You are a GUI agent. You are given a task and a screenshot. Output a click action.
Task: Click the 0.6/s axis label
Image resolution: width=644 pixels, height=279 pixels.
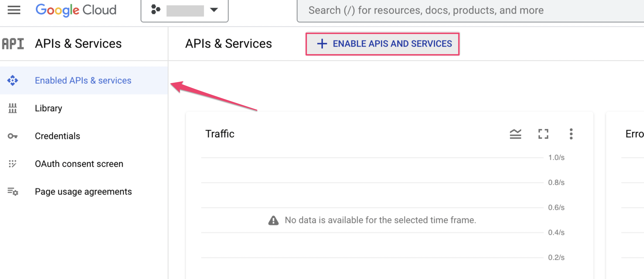click(x=556, y=207)
